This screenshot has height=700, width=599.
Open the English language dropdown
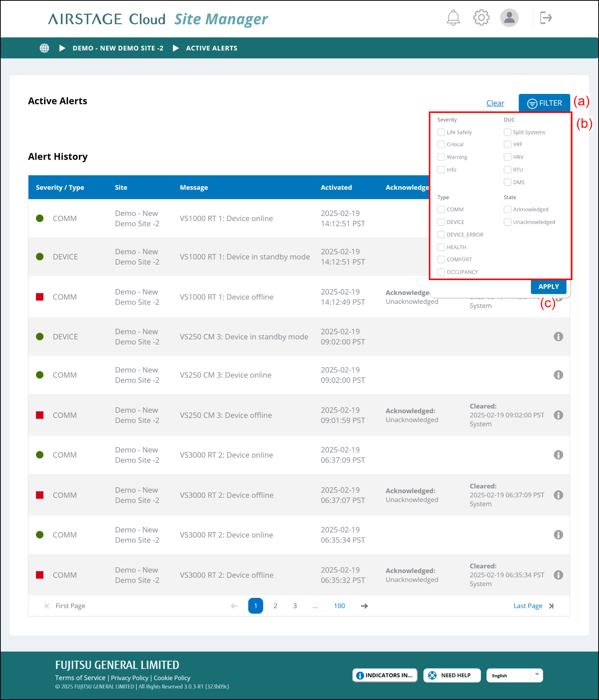pyautogui.click(x=514, y=675)
